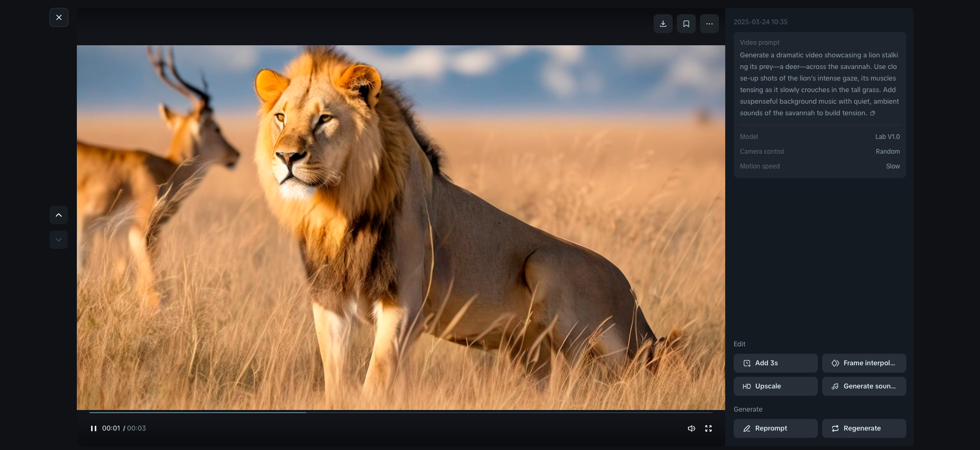The image size is (980, 450).
Task: Bookmark this video
Action: point(686,24)
